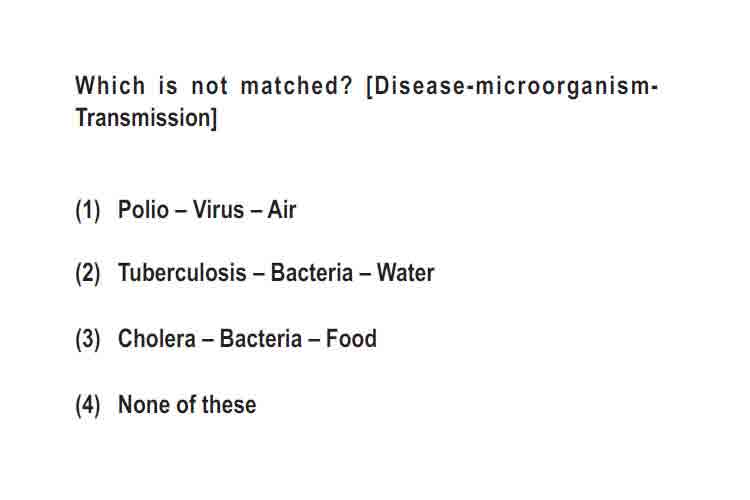The width and height of the screenshot is (750, 500).
Task: Choose the word Polio
Action: (x=143, y=210)
